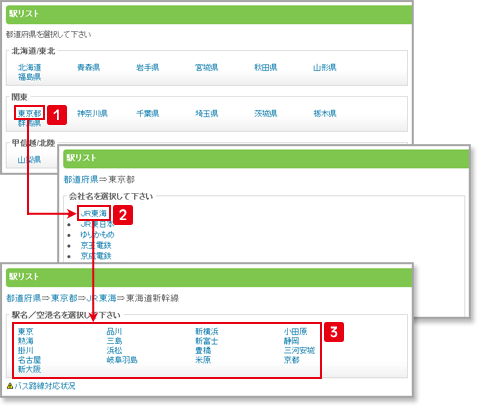This screenshot has width=500, height=410.
Task: Click JR東海 breadcrumb in the station panel
Action: point(101,298)
